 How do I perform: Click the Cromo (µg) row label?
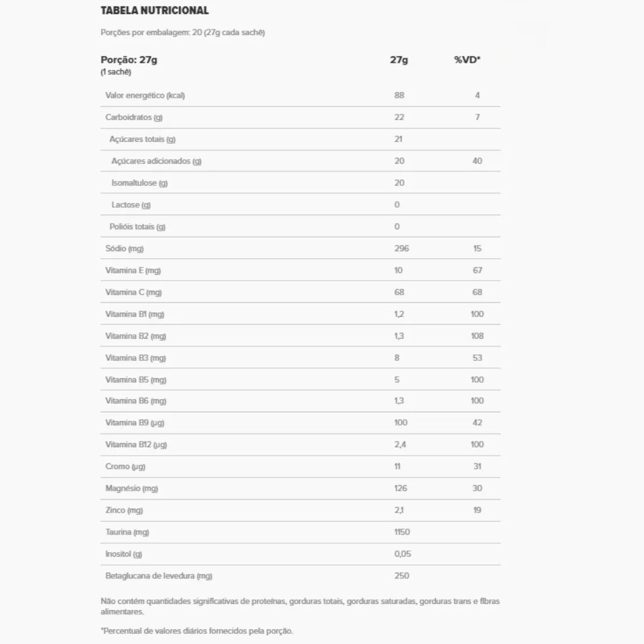pyautogui.click(x=125, y=467)
